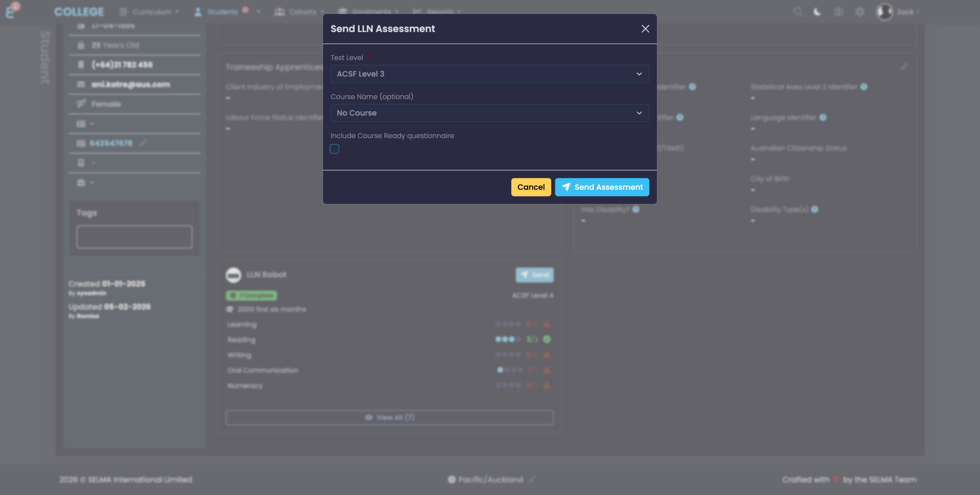Open the Reports menu in the navbar

[439, 11]
